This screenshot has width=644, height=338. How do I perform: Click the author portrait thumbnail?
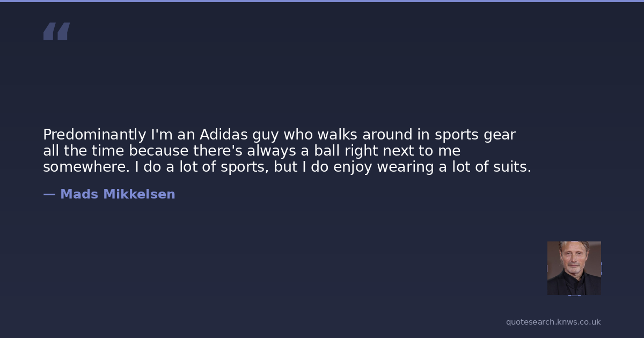574,268
